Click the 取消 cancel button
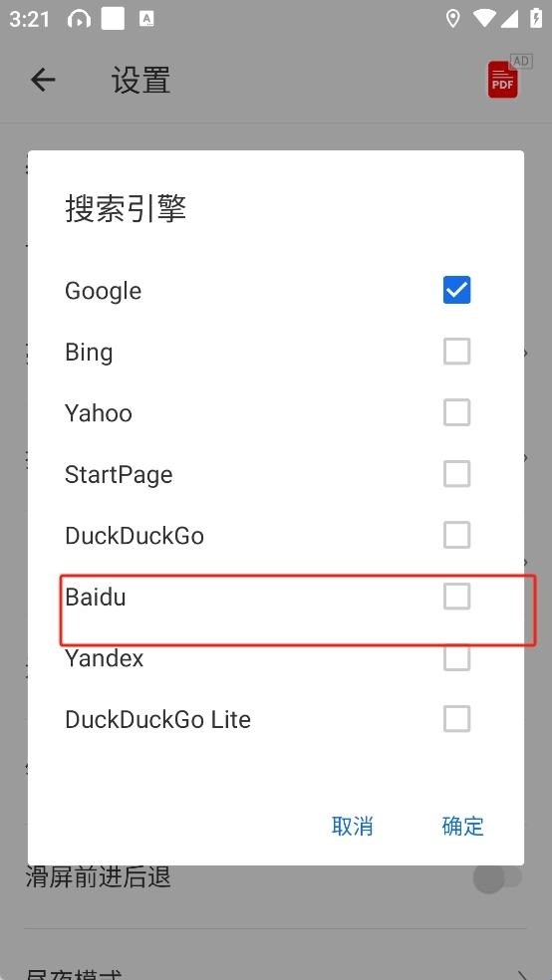This screenshot has width=552, height=980. tap(352, 826)
